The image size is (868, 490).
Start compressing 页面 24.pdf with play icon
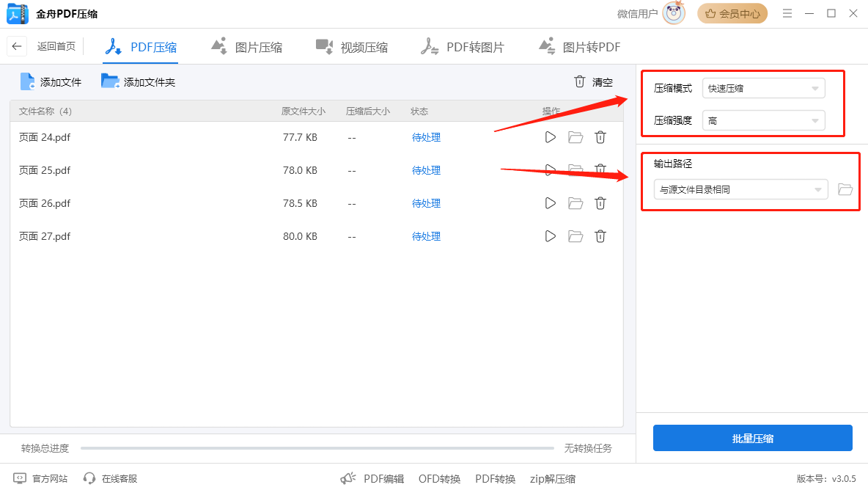(x=551, y=137)
